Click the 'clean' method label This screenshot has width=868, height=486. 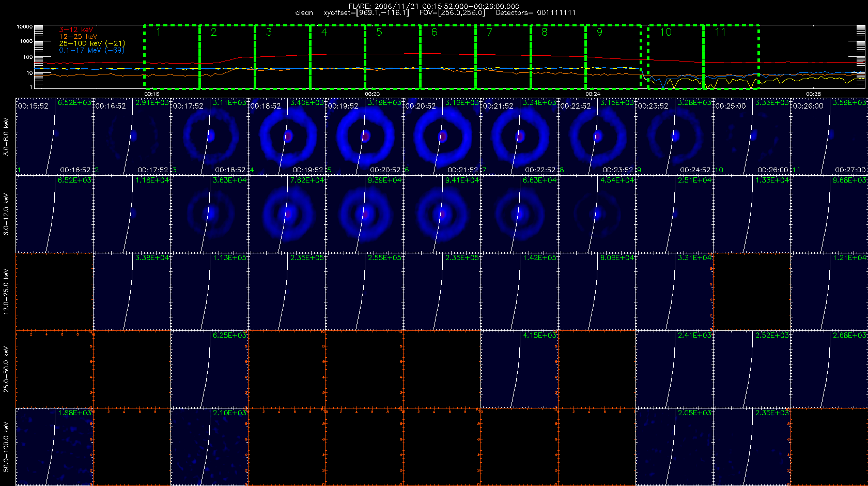tap(304, 12)
